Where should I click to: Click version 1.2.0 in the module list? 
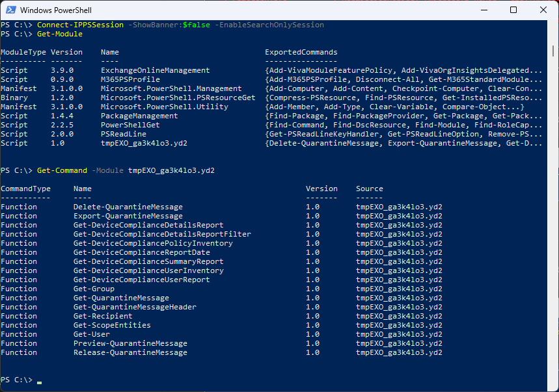(x=62, y=98)
